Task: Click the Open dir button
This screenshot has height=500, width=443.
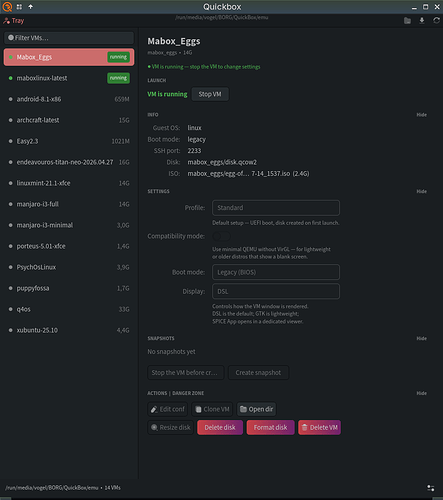Action: point(256,409)
